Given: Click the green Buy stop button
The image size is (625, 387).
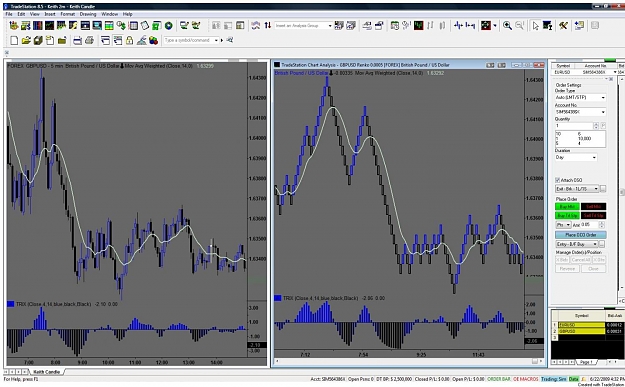Looking at the screenshot, I should pos(567,216).
